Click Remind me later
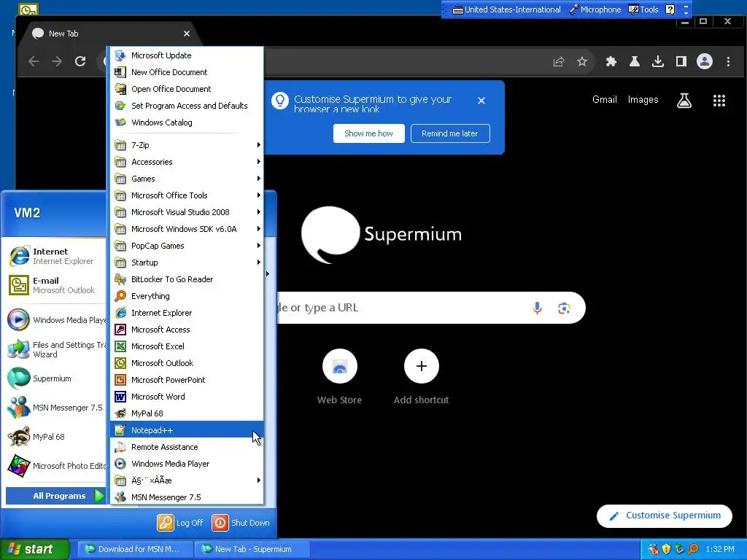The image size is (747, 560). (449, 133)
